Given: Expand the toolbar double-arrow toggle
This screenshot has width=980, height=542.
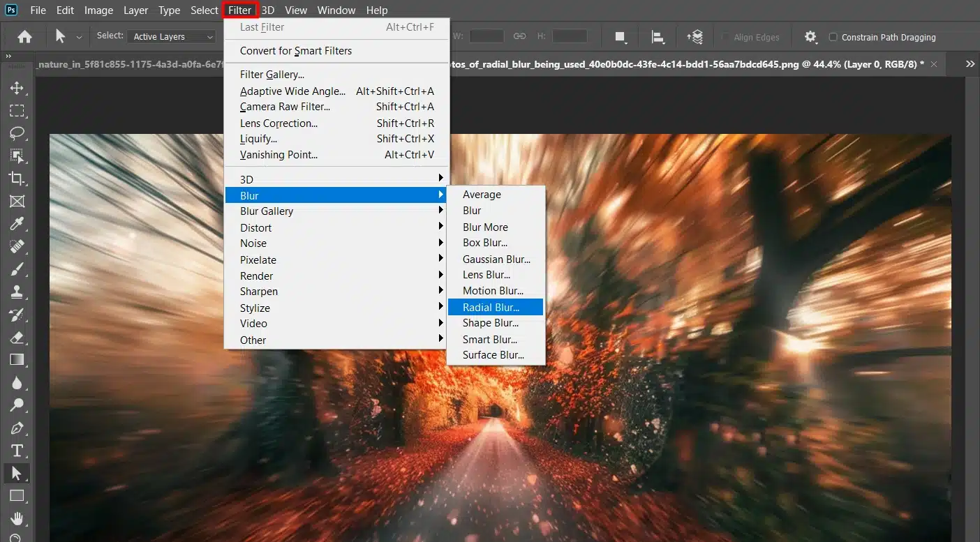Looking at the screenshot, I should (8, 57).
